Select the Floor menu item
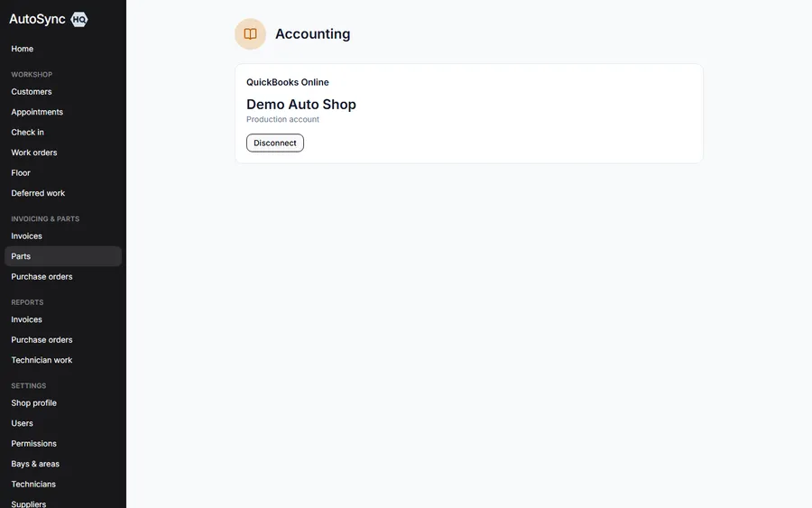Screen dimensions: 812x508 click(x=21, y=172)
